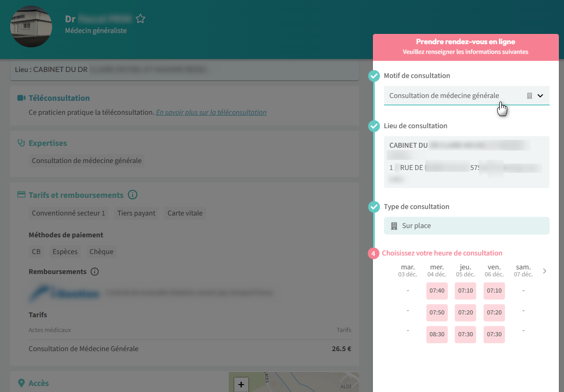Viewport: 564px width, 392px height.
Task: Click the stethoscope icon beside Expertises
Action: tap(21, 143)
